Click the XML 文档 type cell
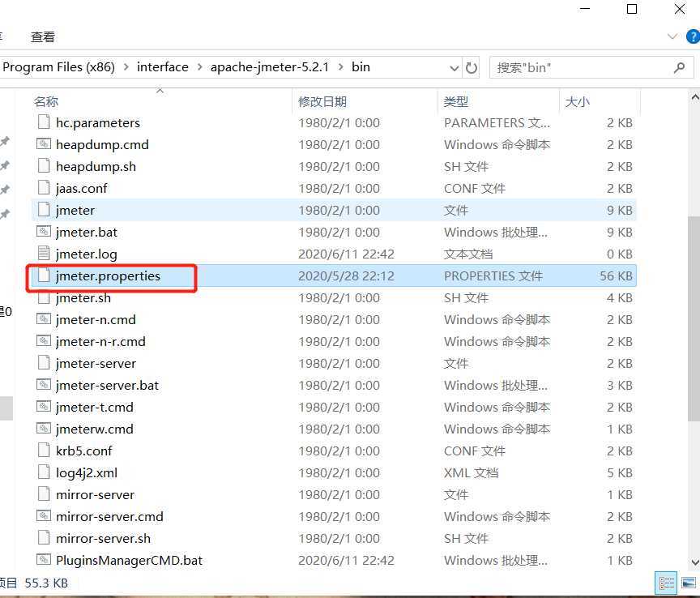This screenshot has height=598, width=700. click(471, 472)
